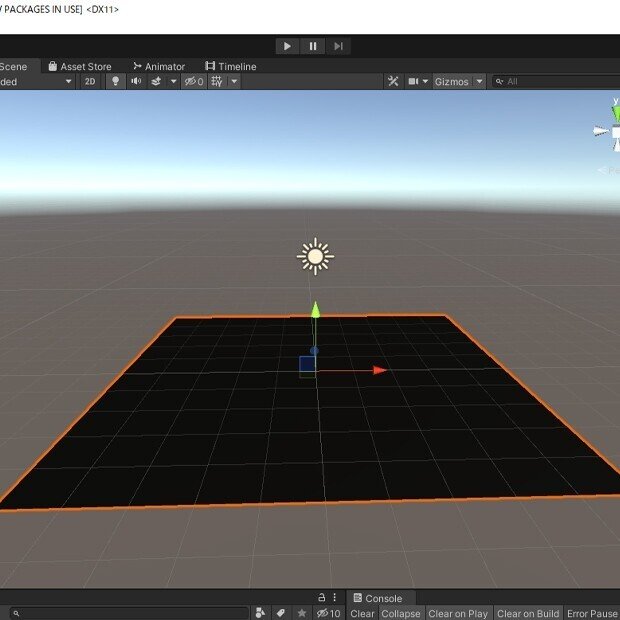Select the Directional Light sun icon
The width and height of the screenshot is (620, 620).
click(x=315, y=256)
